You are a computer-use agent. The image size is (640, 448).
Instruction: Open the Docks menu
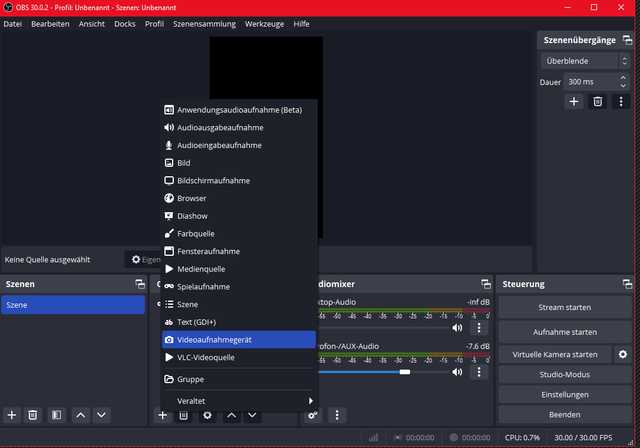[125, 24]
